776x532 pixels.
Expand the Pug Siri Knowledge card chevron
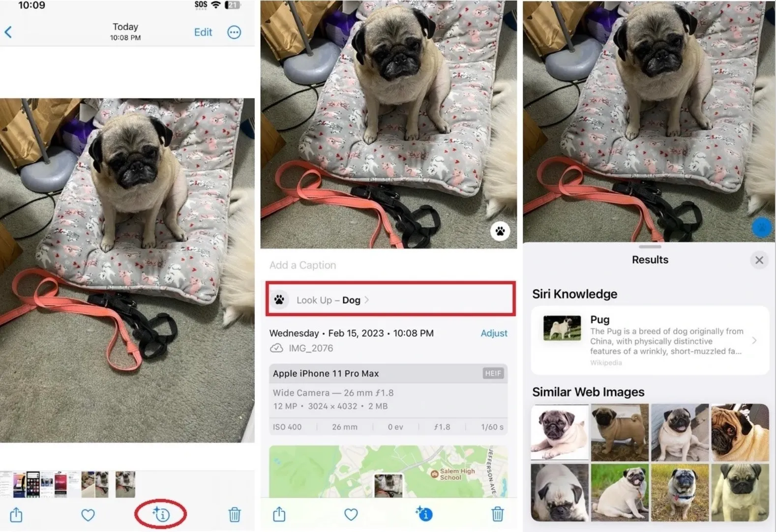point(754,340)
